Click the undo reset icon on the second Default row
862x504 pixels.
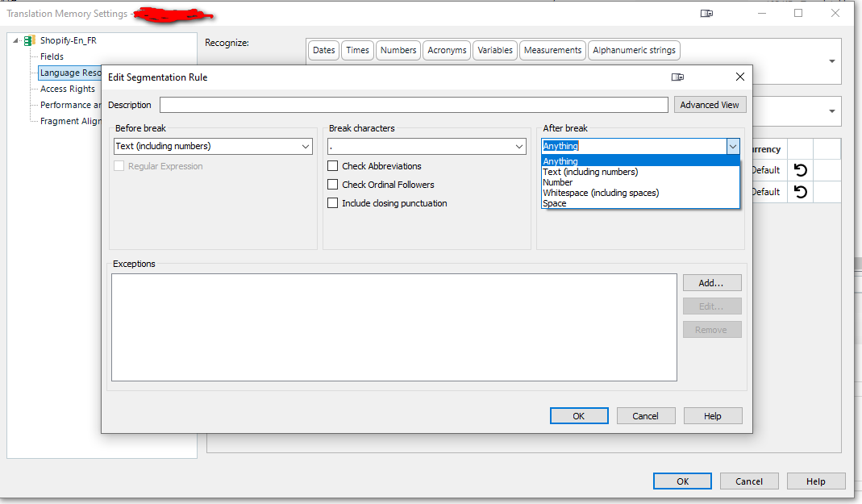[799, 191]
